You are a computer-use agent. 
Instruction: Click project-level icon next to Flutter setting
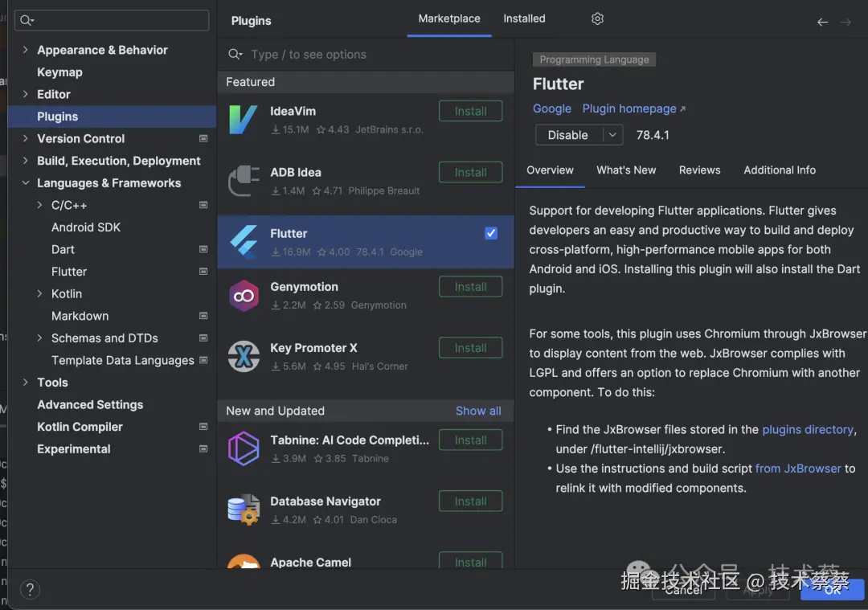[x=203, y=272]
